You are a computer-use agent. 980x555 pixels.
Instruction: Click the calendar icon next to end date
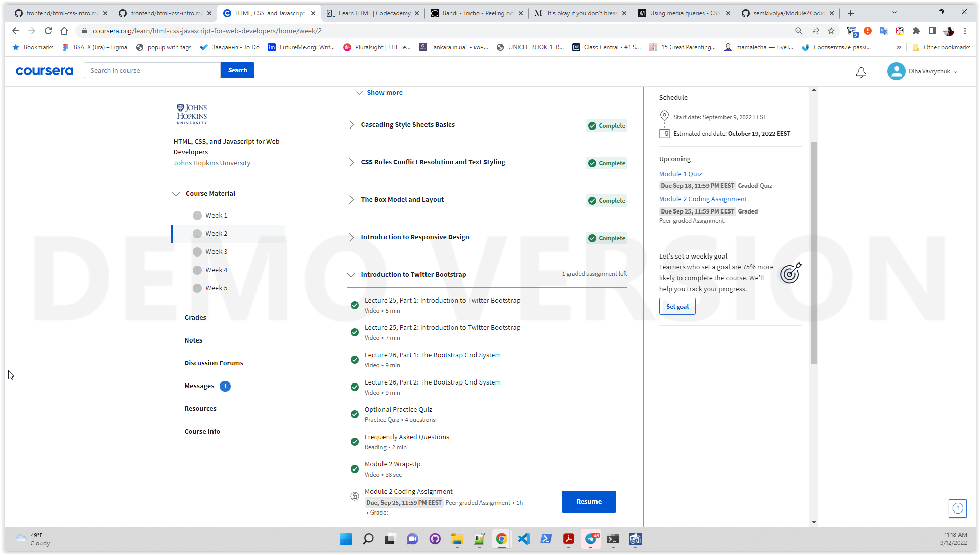click(664, 133)
